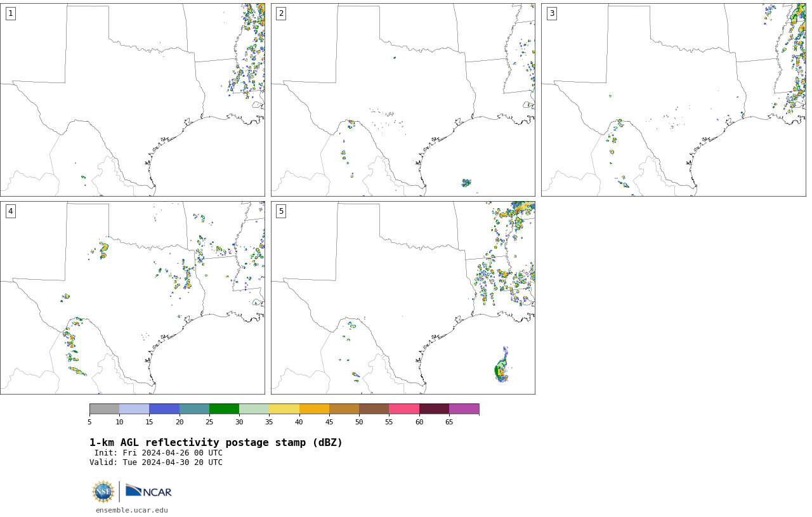Viewport: 812px width, 517px height.
Task: Click the colorbar tick label 65
Action: pos(449,422)
